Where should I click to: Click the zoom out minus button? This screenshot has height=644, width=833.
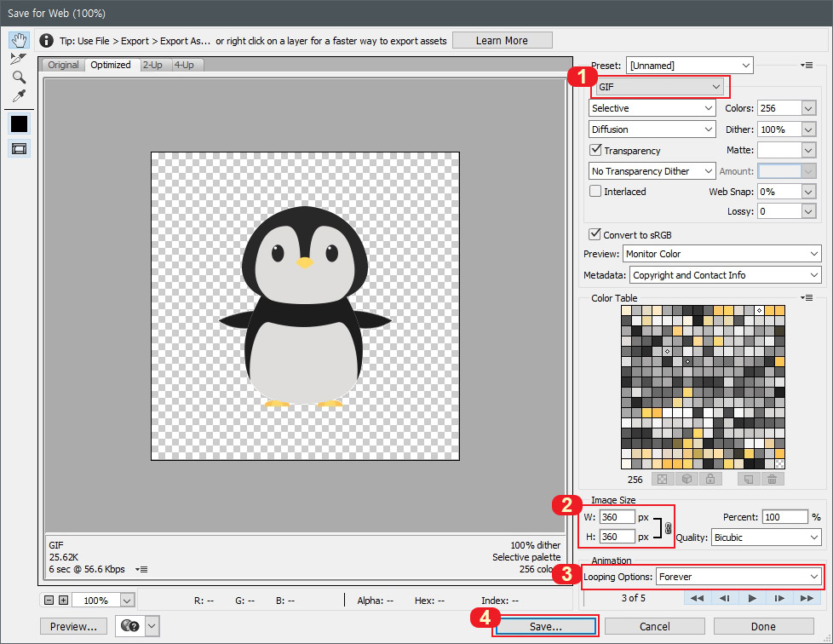point(49,600)
